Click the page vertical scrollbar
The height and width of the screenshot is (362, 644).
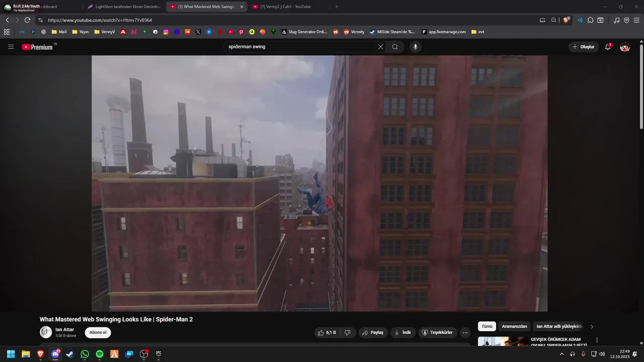coord(641,85)
